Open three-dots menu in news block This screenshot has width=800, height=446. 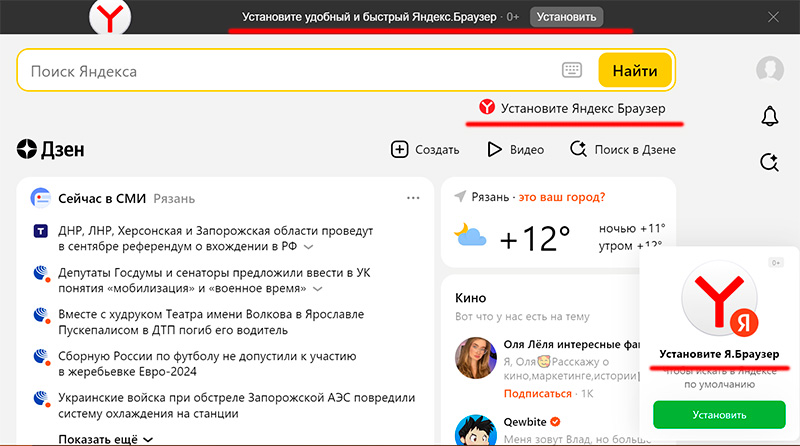[413, 198]
